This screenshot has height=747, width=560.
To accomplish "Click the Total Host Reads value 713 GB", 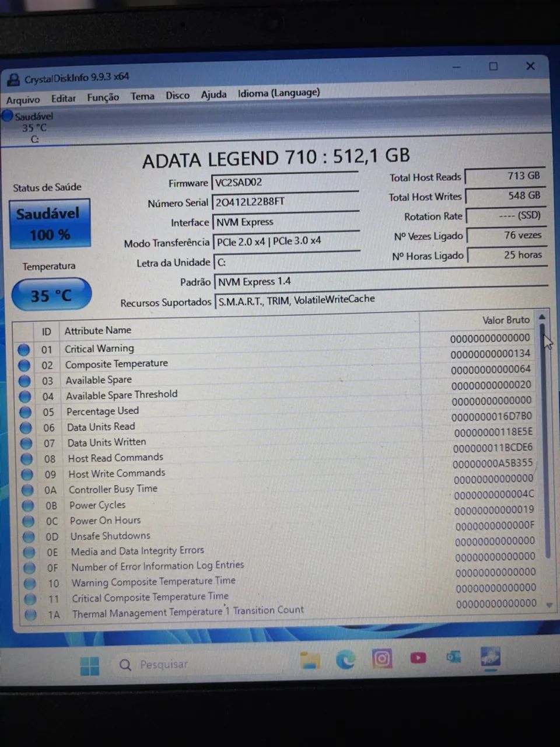I will click(x=505, y=176).
